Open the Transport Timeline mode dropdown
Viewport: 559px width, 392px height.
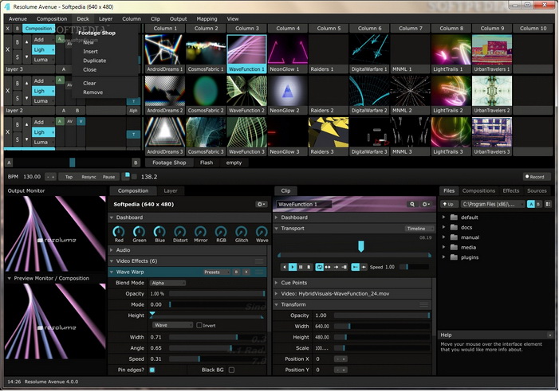coord(419,229)
